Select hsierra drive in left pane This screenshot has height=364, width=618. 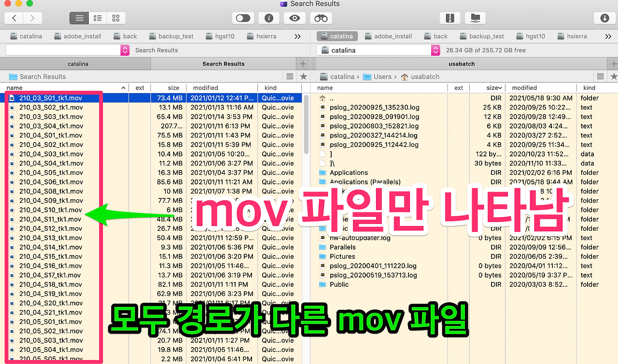[x=261, y=36]
